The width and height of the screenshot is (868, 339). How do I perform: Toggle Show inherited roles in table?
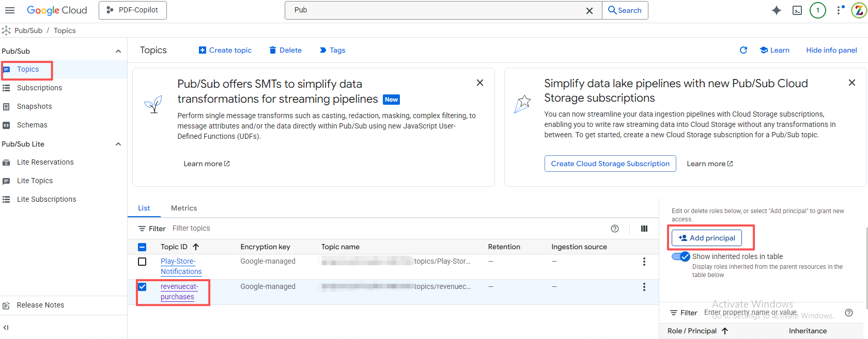(681, 256)
